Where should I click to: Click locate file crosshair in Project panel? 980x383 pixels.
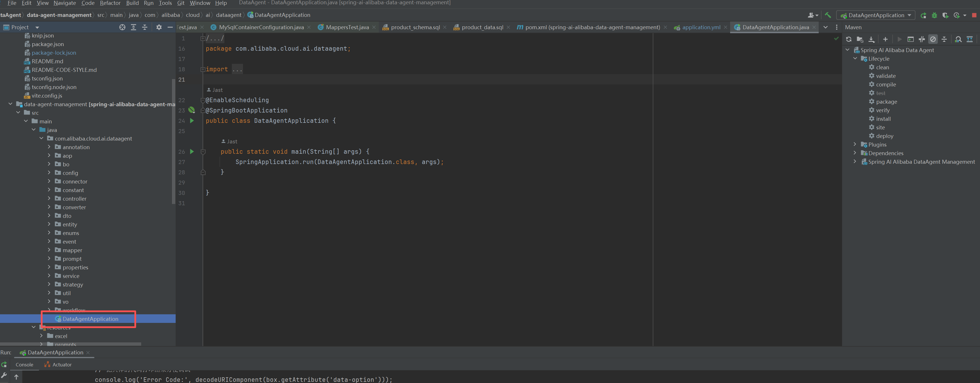tap(122, 27)
